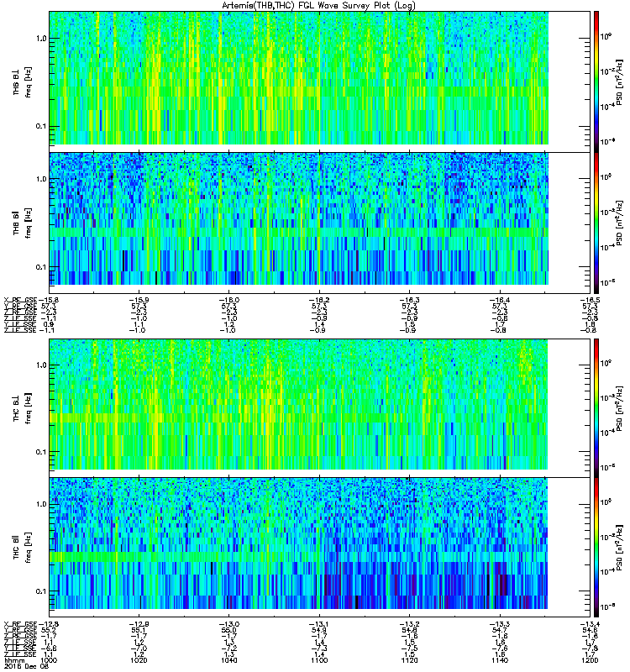Select the THC B-parallel axis label
The image size is (630, 672).
click(16, 549)
